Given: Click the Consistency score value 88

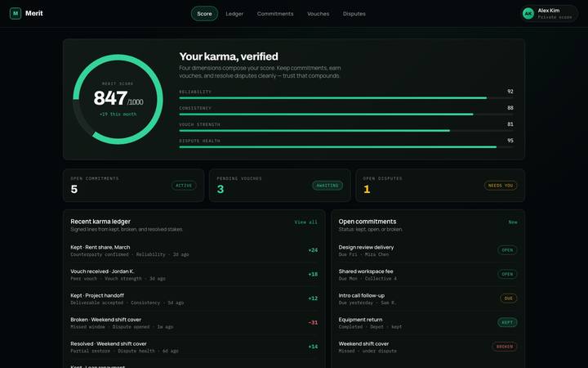Looking at the screenshot, I should [x=510, y=108].
